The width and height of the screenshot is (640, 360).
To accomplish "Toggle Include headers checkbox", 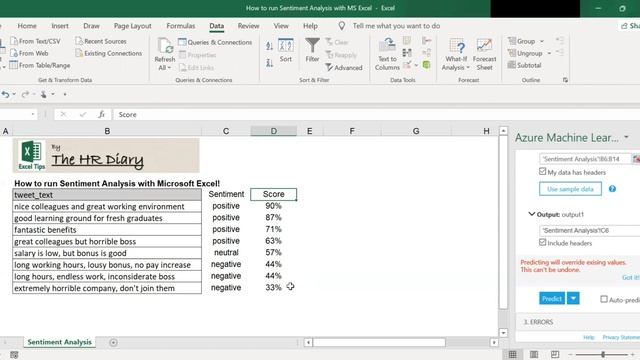I will coord(542,242).
